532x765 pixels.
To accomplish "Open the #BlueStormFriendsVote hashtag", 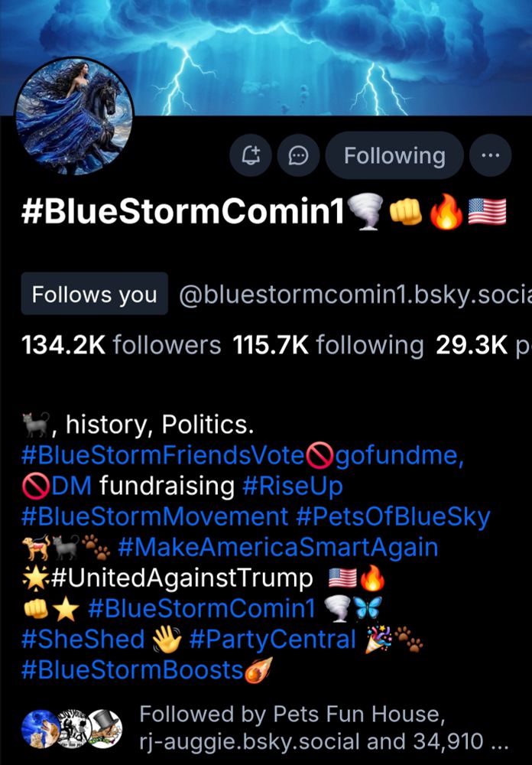I will point(163,456).
